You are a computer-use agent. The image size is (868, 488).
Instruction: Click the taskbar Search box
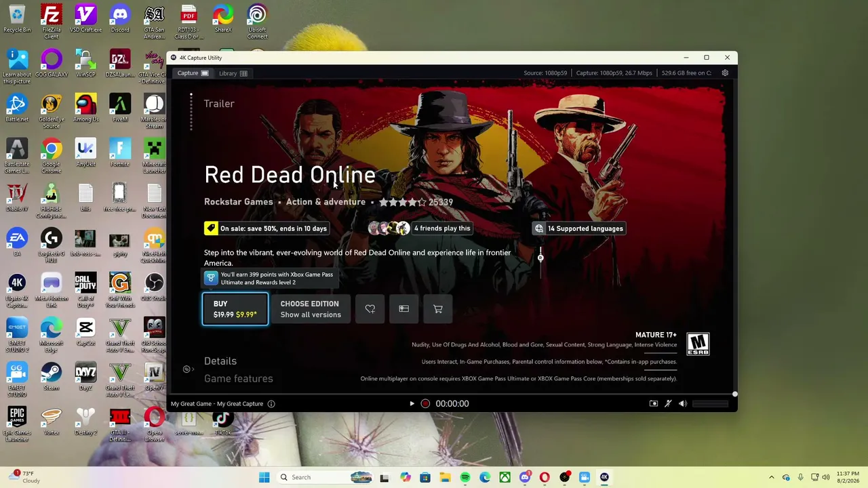325,477
